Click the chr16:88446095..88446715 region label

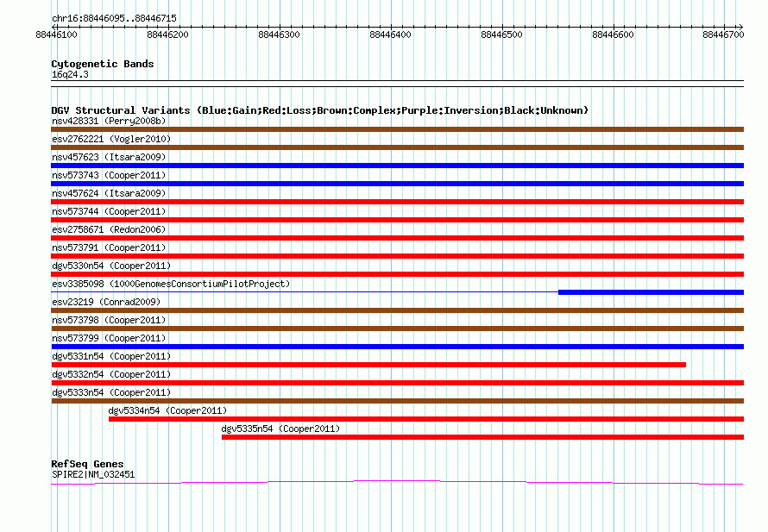point(114,18)
